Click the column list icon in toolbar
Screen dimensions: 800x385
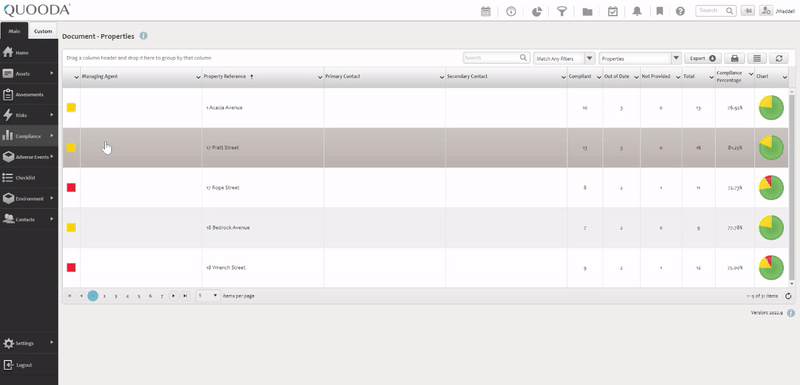tap(757, 58)
